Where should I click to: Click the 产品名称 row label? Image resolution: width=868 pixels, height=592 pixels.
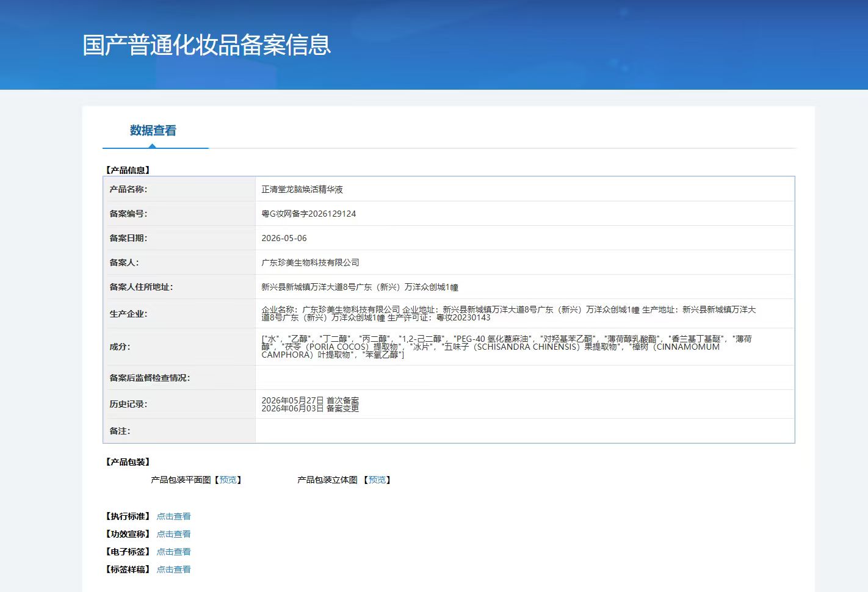click(x=128, y=189)
